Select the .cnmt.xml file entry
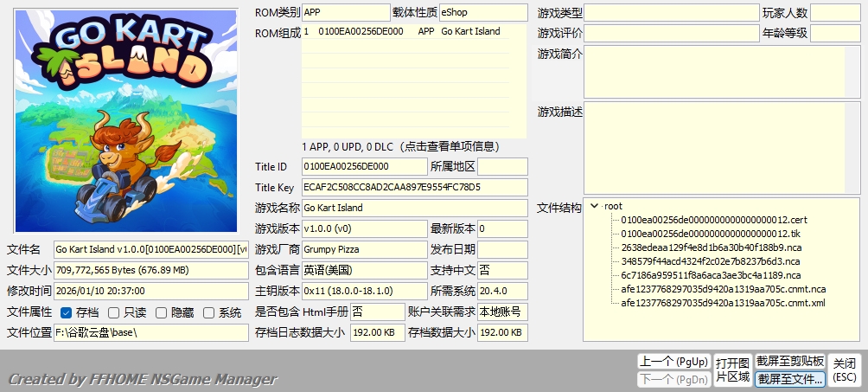The height and width of the screenshot is (392, 868). pos(723,303)
